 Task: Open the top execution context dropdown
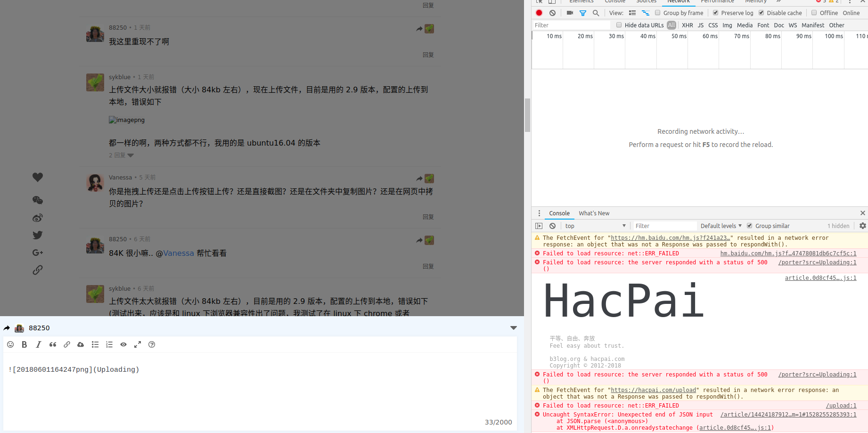596,226
